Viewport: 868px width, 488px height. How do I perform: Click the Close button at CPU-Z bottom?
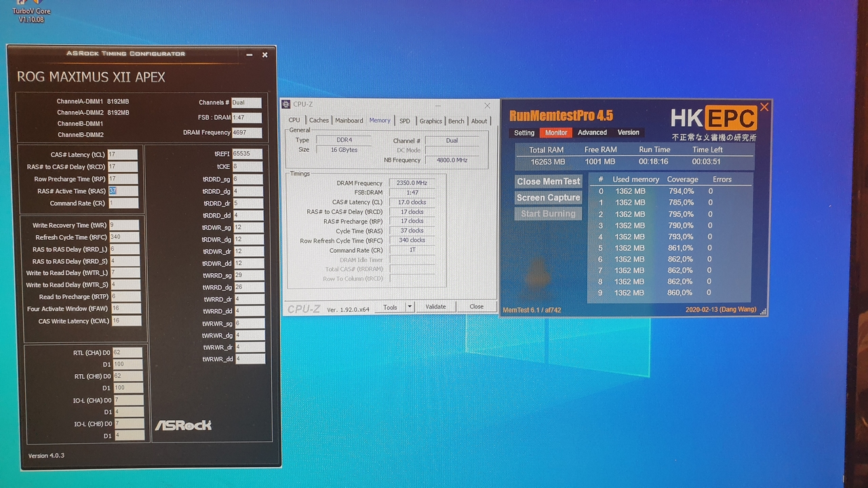click(477, 307)
